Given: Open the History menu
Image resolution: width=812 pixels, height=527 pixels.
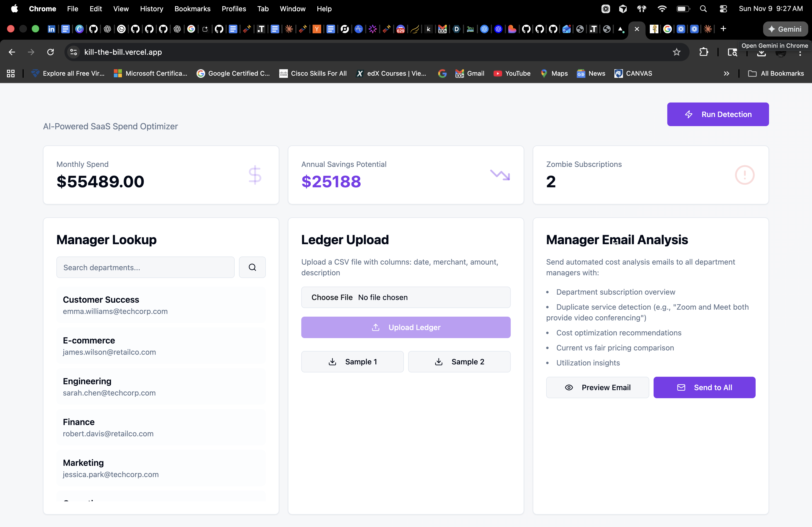Looking at the screenshot, I should tap(151, 9).
